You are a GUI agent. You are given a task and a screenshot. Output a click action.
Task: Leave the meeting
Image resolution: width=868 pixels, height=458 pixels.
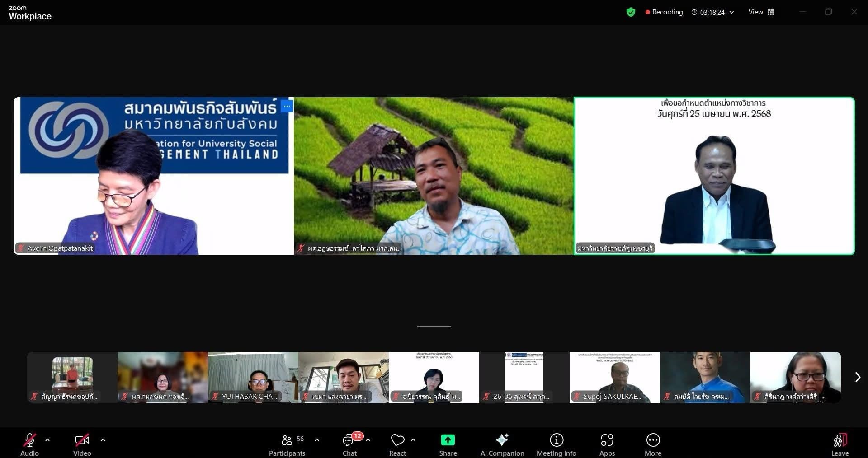pyautogui.click(x=840, y=444)
